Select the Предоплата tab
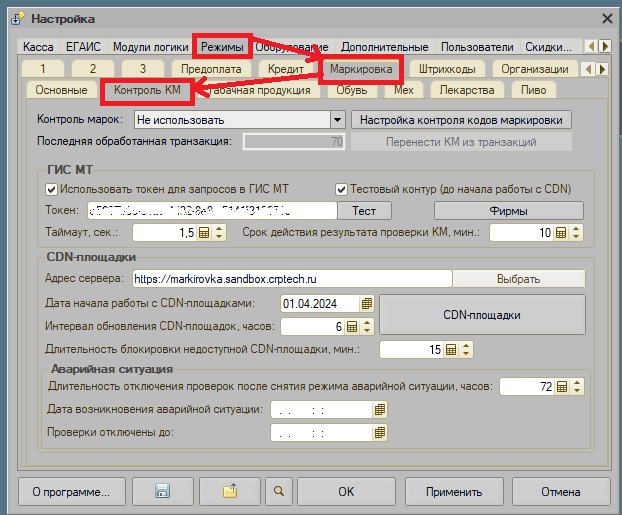This screenshot has width=622, height=515. click(x=211, y=69)
